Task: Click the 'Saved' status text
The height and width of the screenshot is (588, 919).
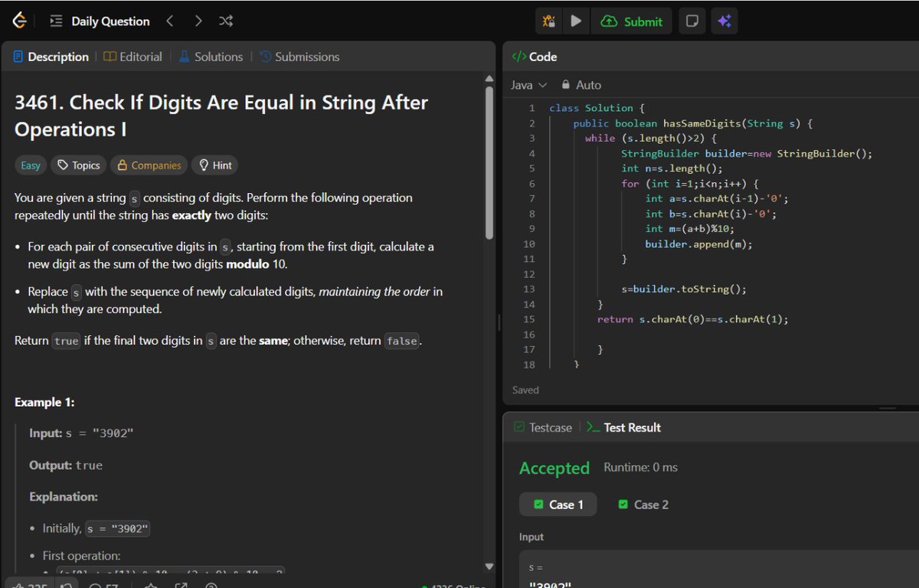Action: [525, 390]
